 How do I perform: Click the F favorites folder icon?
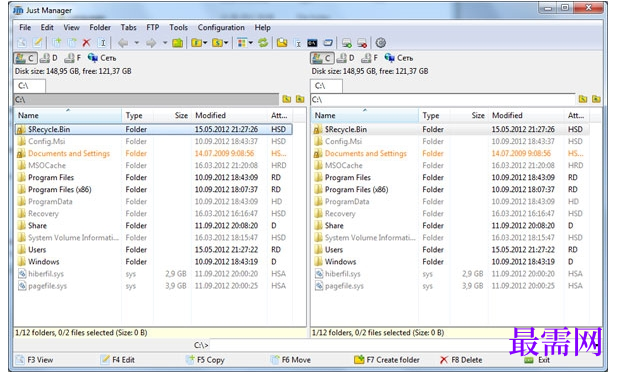coord(196,43)
